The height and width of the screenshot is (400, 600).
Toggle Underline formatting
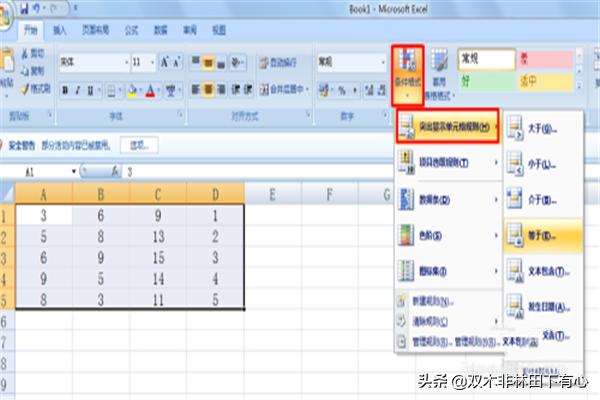[x=91, y=90]
